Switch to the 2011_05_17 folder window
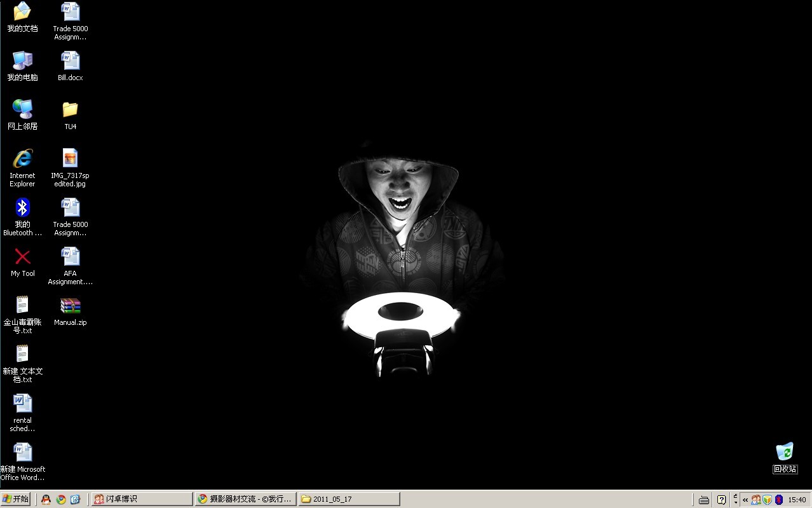Screen dimensions: 812x508 tap(349, 499)
